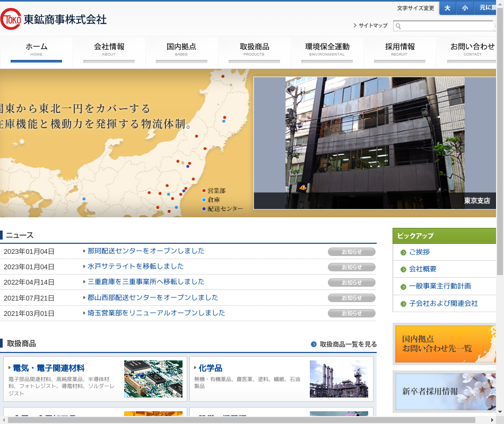This screenshot has height=424, width=504.
Task: Open the 新卒者採用情報 banner
Action: 445,392
